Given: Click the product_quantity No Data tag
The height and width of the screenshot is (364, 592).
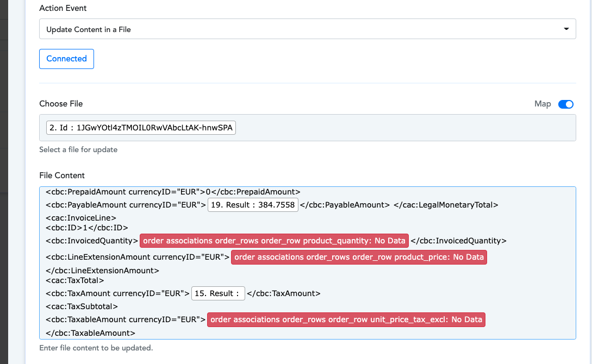Looking at the screenshot, I should point(274,241).
